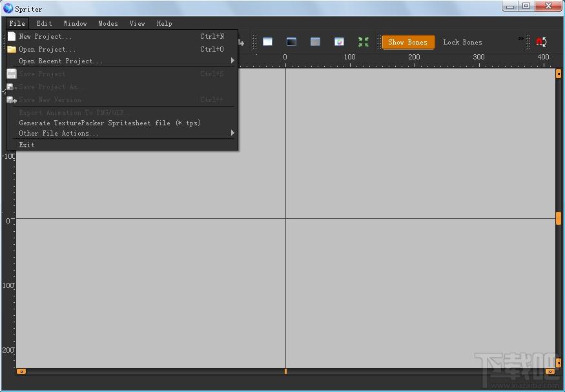Viewport: 565px width, 392px height.
Task: Click the orange horizontal scrollbar center marker
Action: pos(285,371)
